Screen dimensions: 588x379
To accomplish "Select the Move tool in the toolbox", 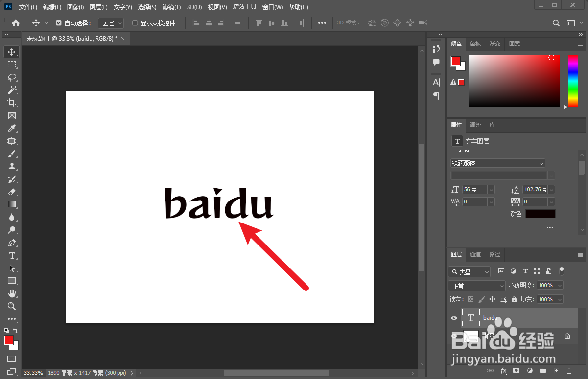I will [12, 52].
